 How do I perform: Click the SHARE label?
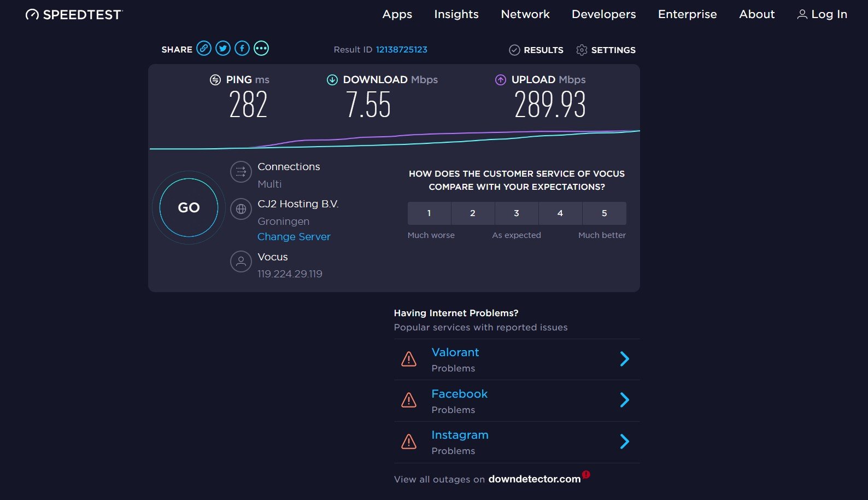tap(177, 50)
